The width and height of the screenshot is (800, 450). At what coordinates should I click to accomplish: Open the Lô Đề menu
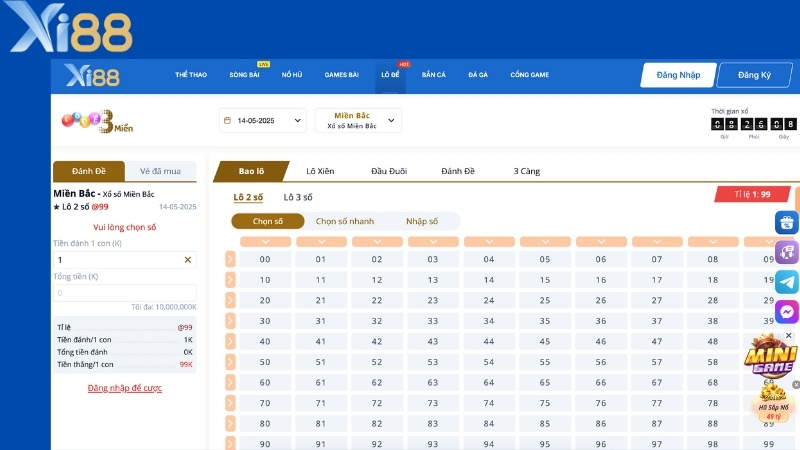click(390, 75)
